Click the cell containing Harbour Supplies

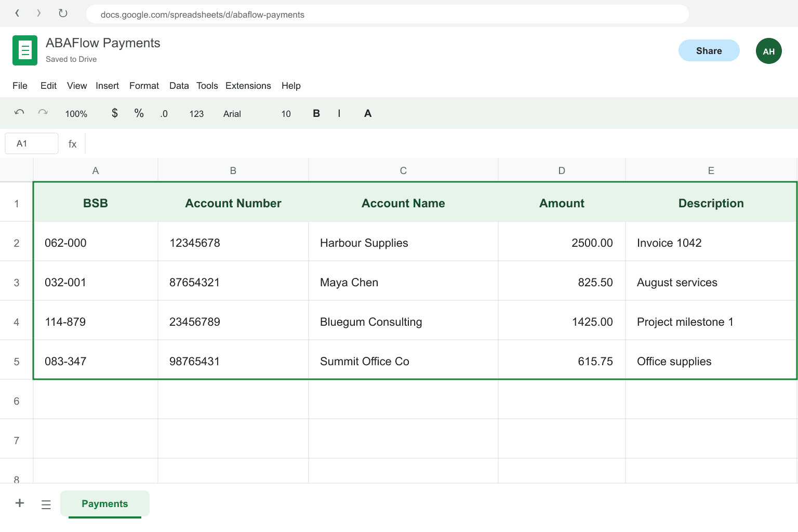(x=403, y=243)
